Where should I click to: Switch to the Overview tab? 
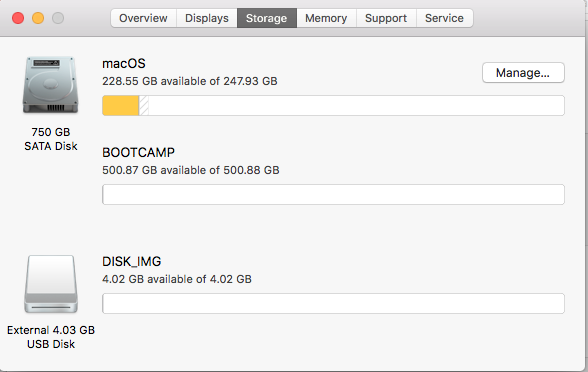pyautogui.click(x=143, y=18)
